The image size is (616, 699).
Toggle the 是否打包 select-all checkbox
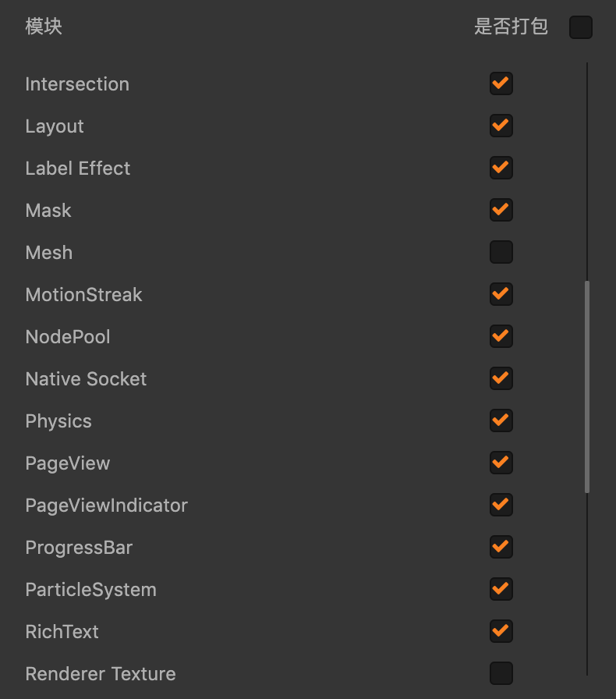(580, 27)
